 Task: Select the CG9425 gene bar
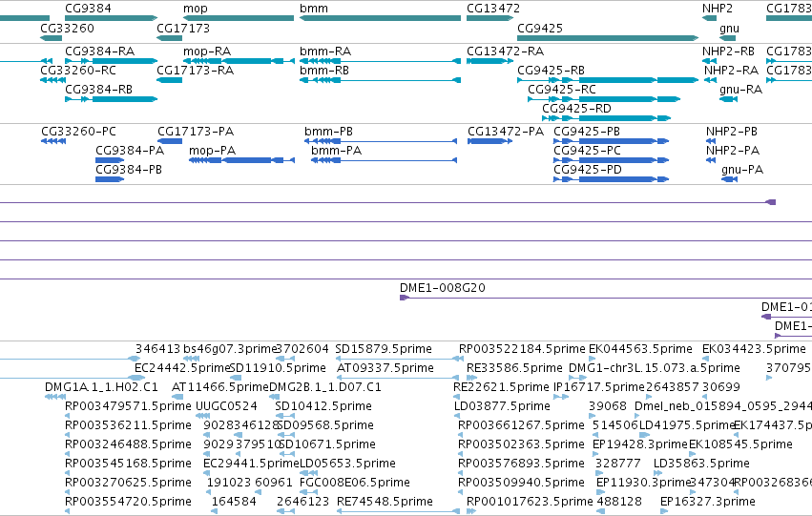click(x=608, y=38)
